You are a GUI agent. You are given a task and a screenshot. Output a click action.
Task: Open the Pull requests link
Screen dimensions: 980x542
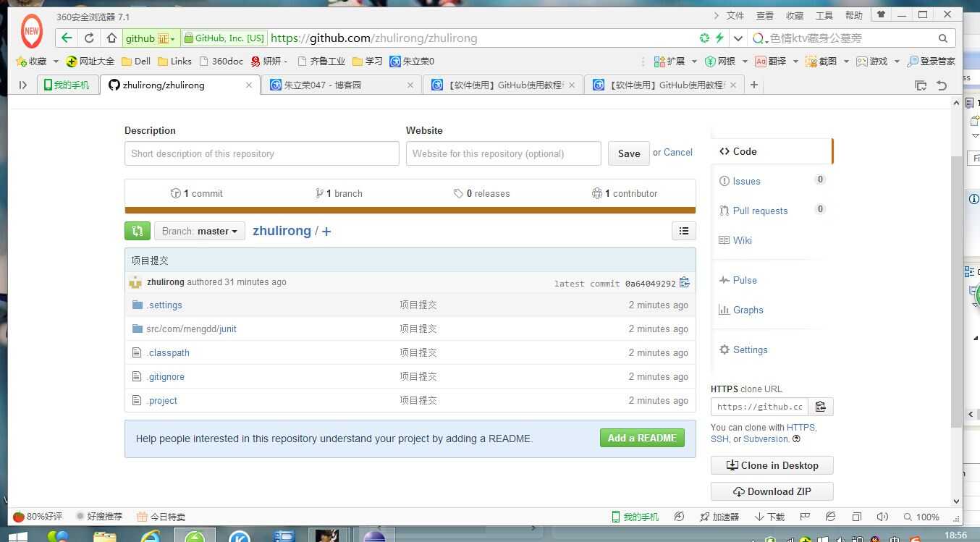coord(760,211)
